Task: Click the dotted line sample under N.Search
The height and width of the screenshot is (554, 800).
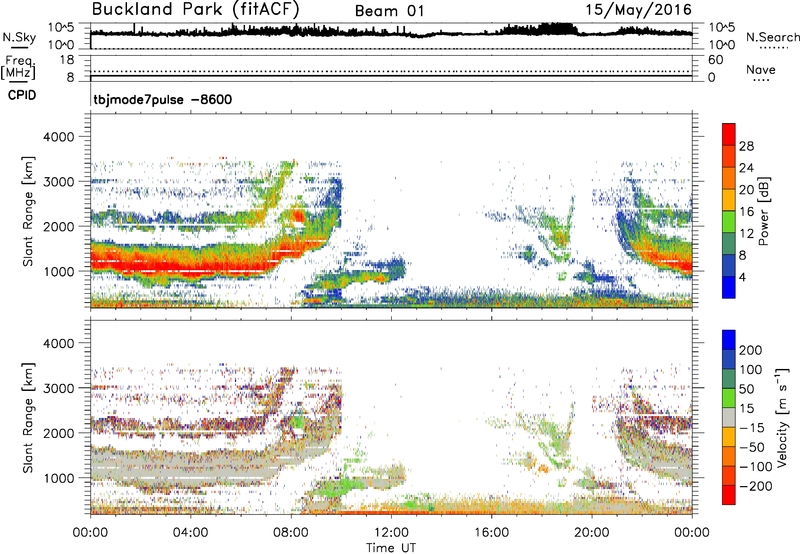Action: point(774,48)
